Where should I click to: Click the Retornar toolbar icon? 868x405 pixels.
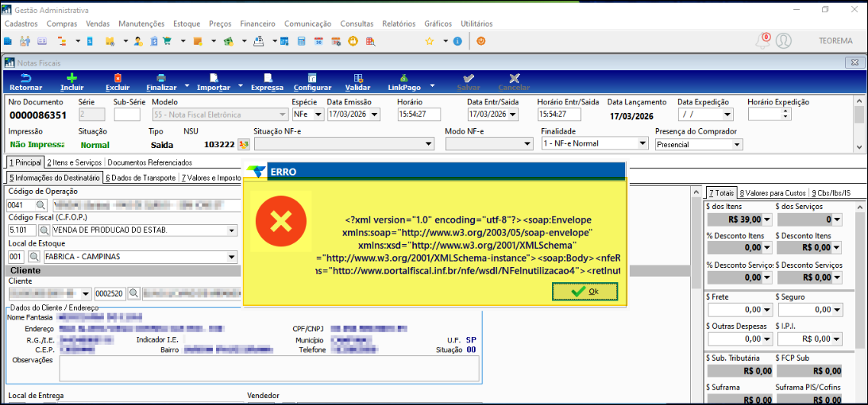(25, 78)
